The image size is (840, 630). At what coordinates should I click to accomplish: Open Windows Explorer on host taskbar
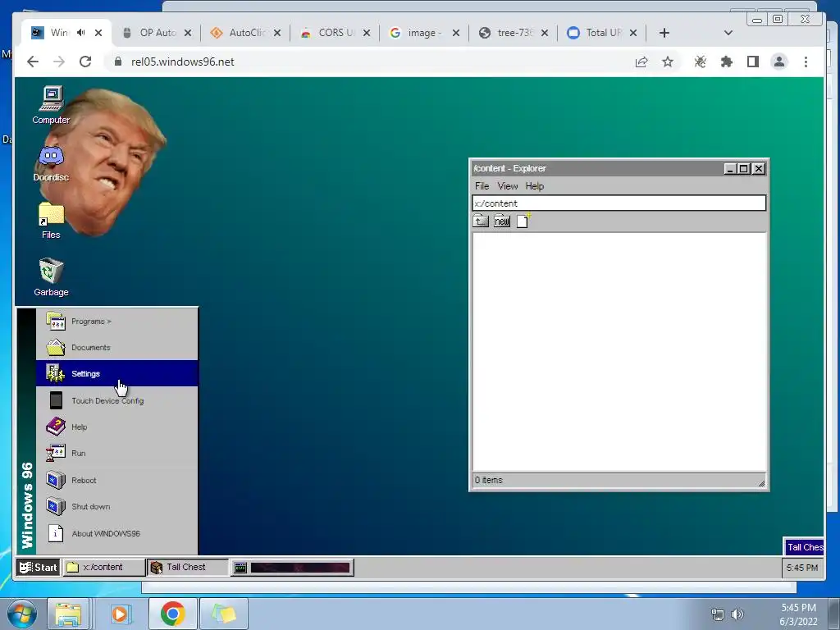coord(69,614)
